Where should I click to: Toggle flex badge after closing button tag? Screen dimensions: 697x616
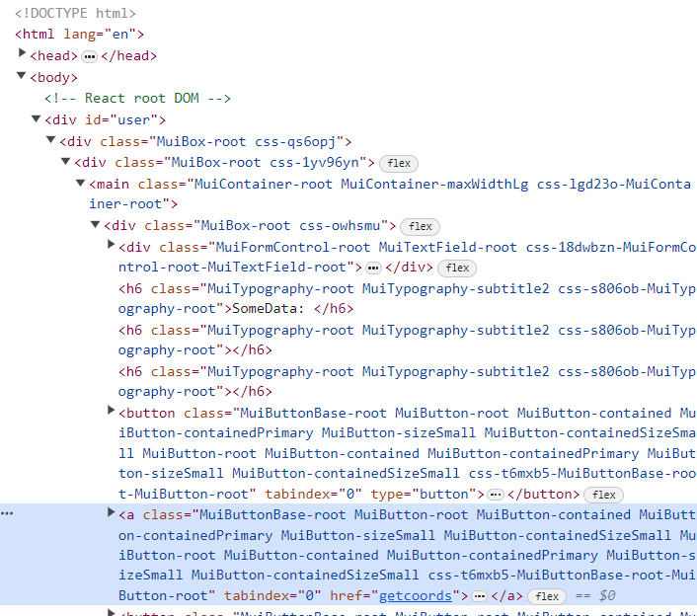pyautogui.click(x=603, y=495)
